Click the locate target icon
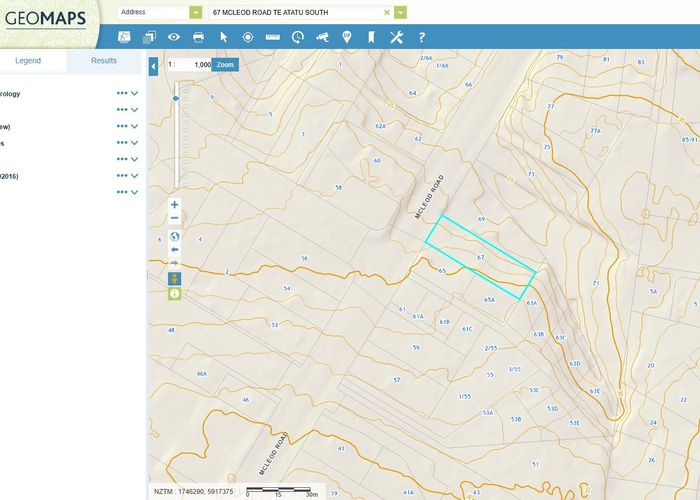700x500 pixels. point(248,37)
